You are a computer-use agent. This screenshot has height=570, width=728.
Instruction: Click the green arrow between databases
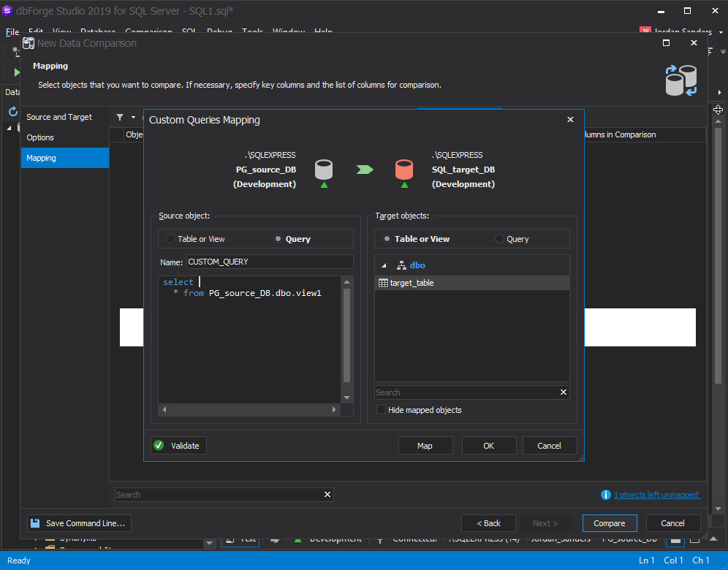point(365,170)
